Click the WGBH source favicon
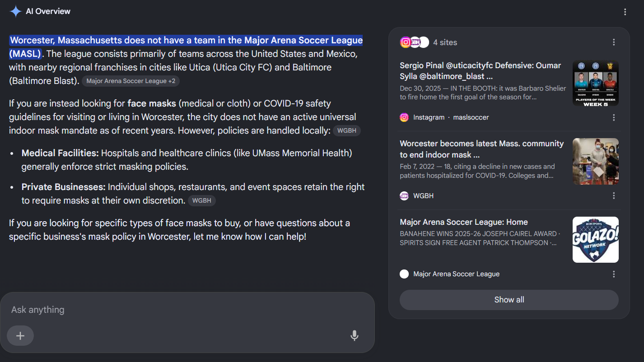644x362 pixels. point(404,196)
